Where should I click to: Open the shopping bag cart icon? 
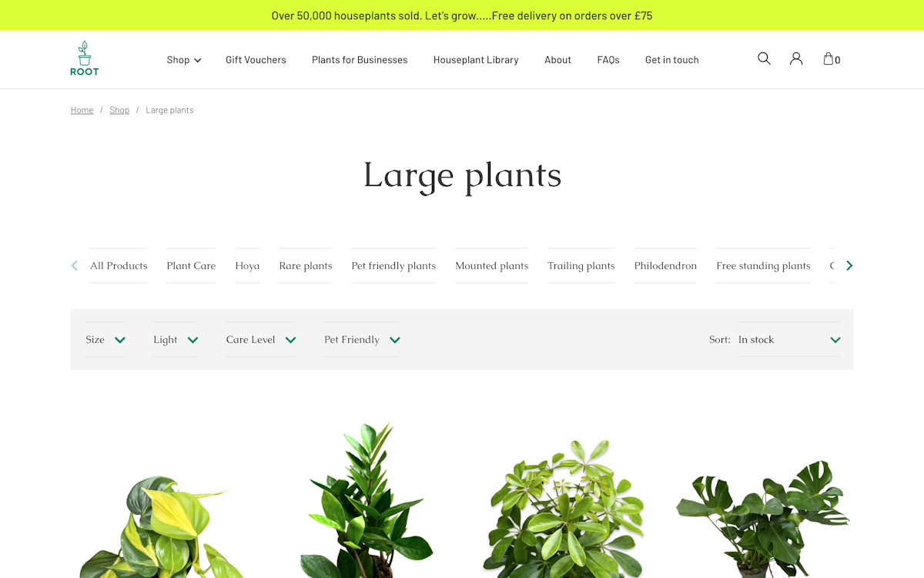tap(831, 59)
